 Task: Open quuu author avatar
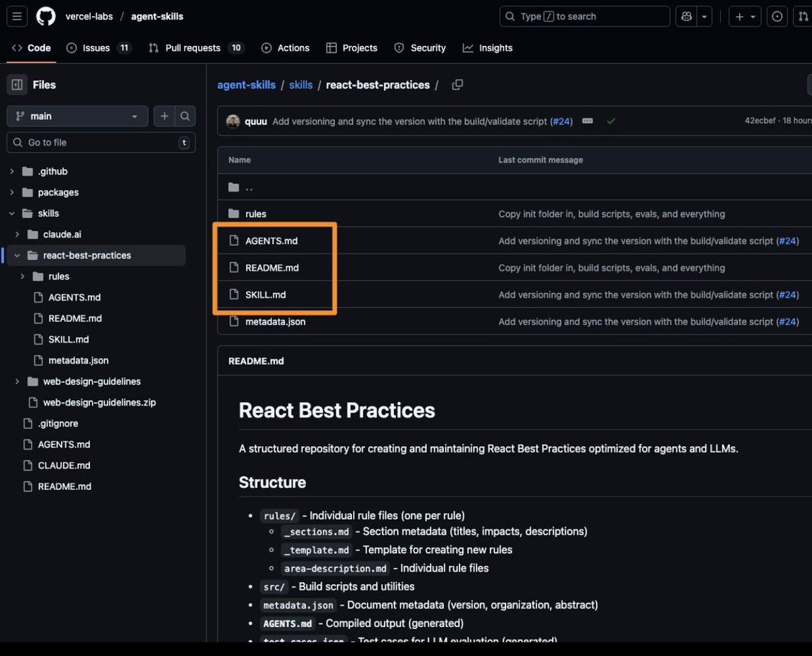[x=233, y=121]
